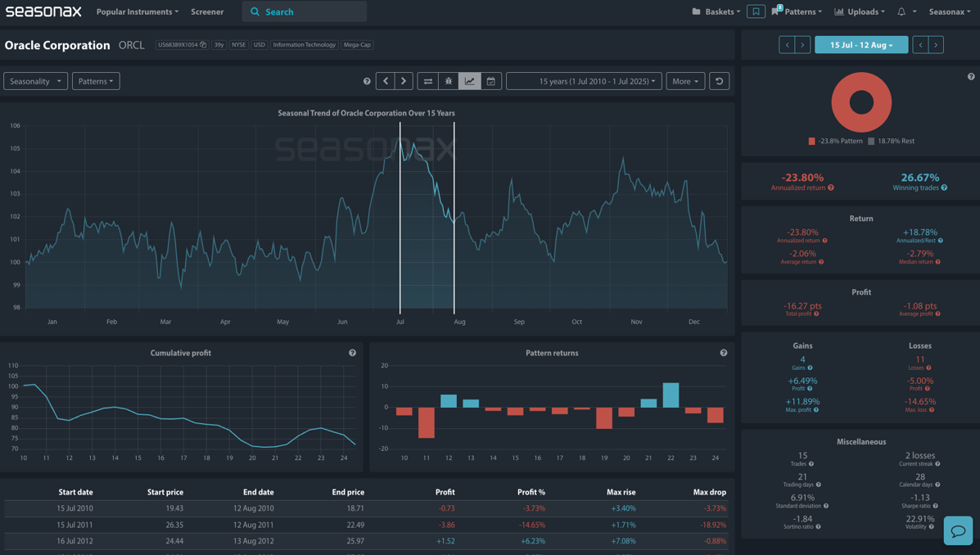Click the NYSE exchange tag
980x555 pixels.
[x=238, y=45]
